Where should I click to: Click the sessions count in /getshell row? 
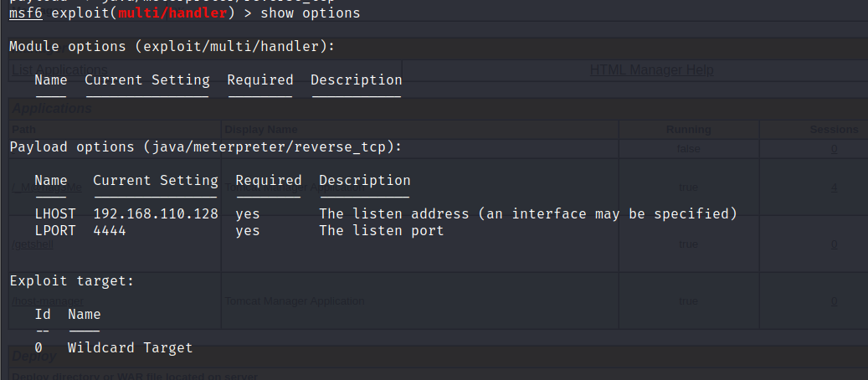tap(834, 244)
